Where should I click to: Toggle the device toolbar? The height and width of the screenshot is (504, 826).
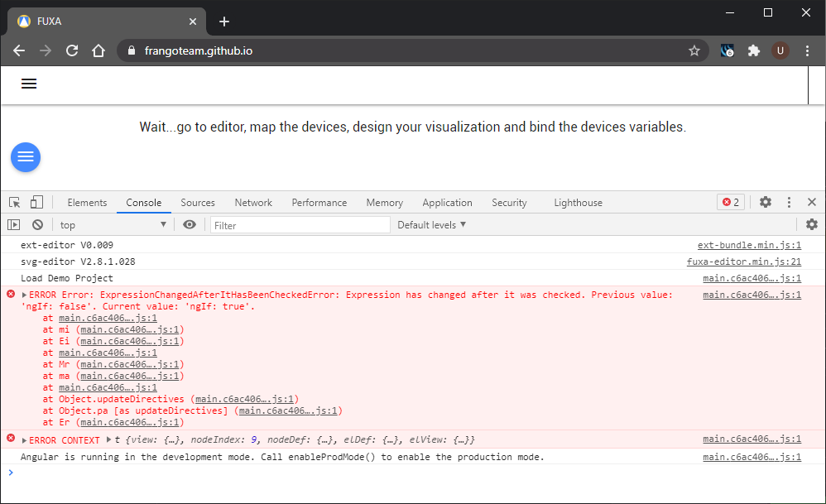(35, 202)
